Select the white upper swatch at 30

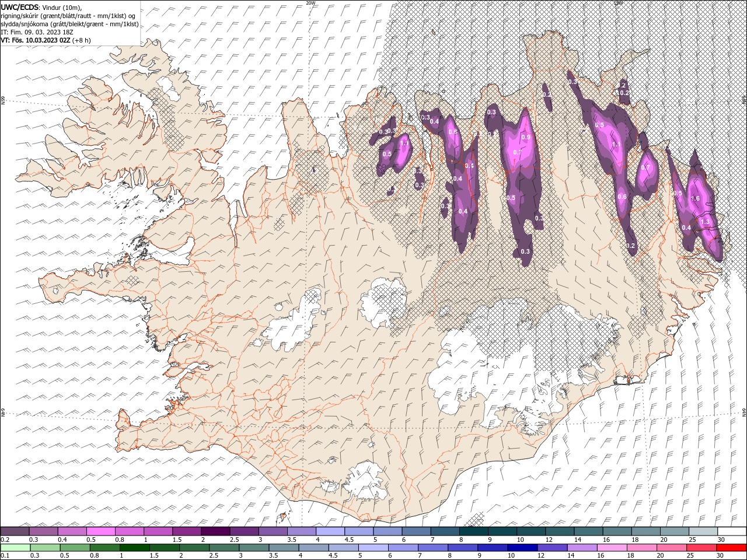pyautogui.click(x=732, y=531)
